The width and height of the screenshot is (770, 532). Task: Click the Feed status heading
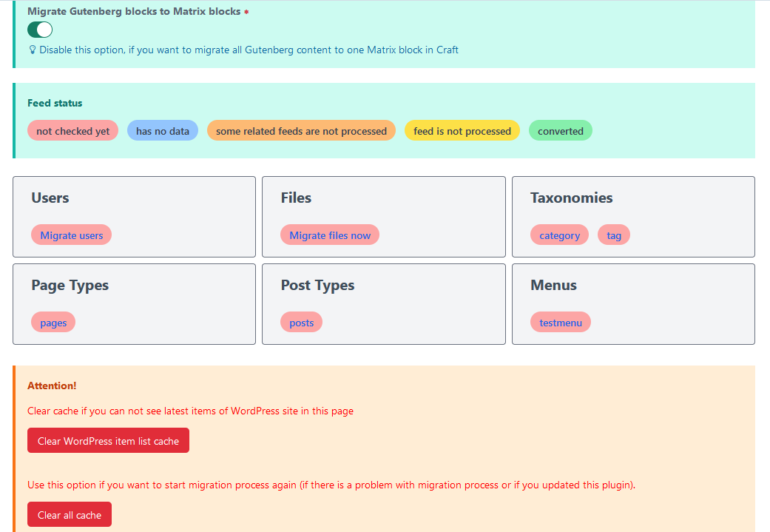point(55,103)
